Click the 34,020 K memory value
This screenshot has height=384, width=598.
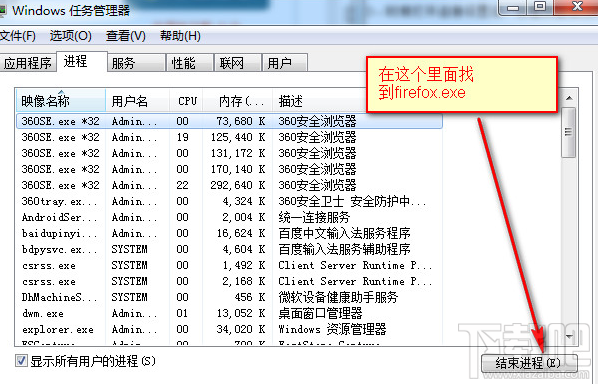241,329
